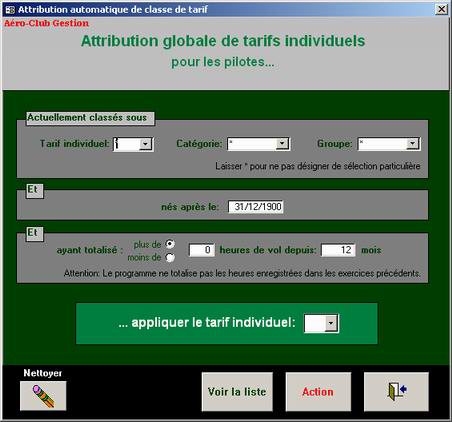Expand the Groupe combo box
This screenshot has height=422, width=452.
click(x=412, y=144)
